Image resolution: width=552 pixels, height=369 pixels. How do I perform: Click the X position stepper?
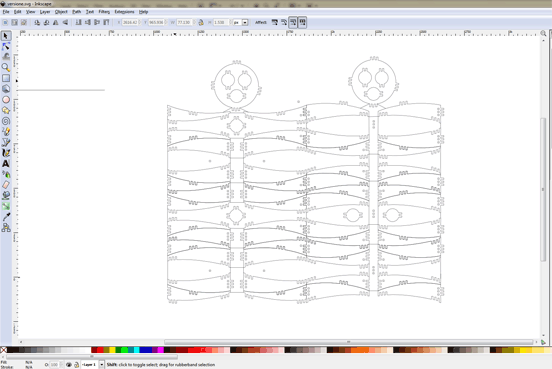[x=139, y=23]
